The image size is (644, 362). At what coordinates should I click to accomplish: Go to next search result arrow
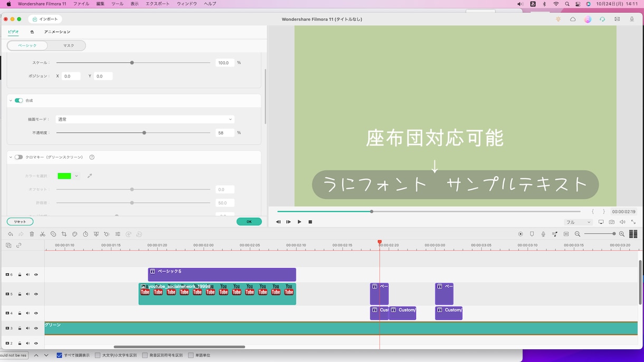pos(46,355)
